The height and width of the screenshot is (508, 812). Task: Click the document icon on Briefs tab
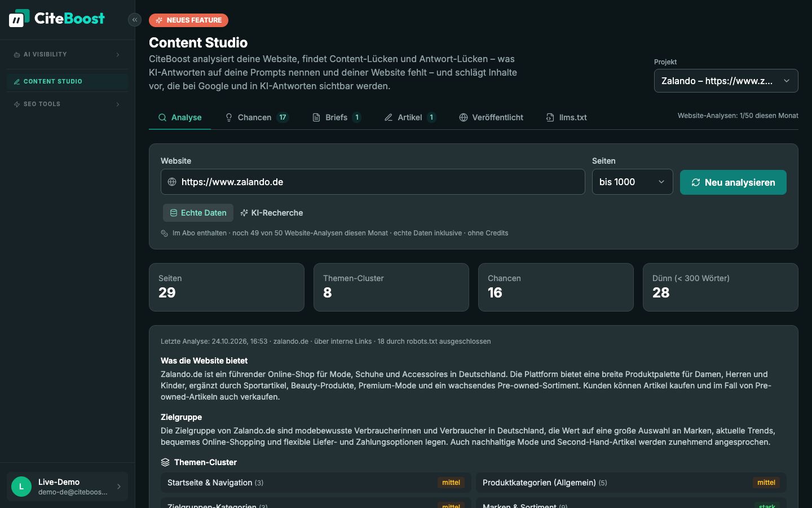coord(316,117)
